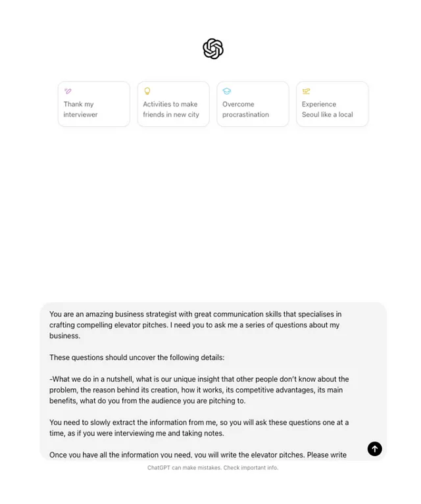The width and height of the screenshot is (421, 504).
Task: Place cursor in 'You are an amazing business strategist' paragraph
Action: point(195,325)
